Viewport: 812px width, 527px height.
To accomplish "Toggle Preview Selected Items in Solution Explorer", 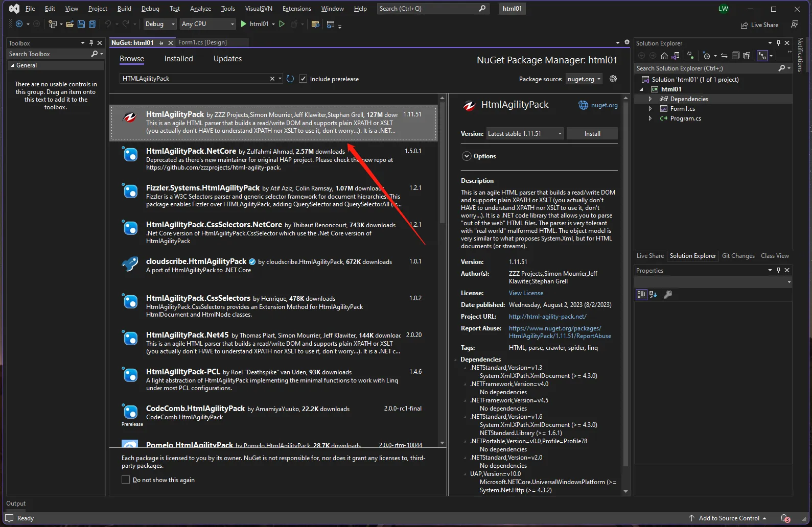I will point(762,56).
